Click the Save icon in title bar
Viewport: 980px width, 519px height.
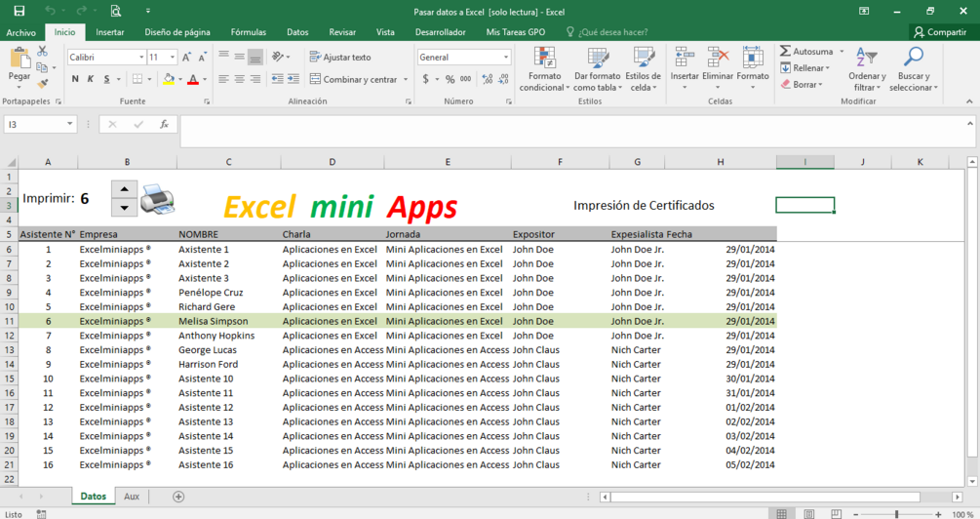[x=20, y=11]
